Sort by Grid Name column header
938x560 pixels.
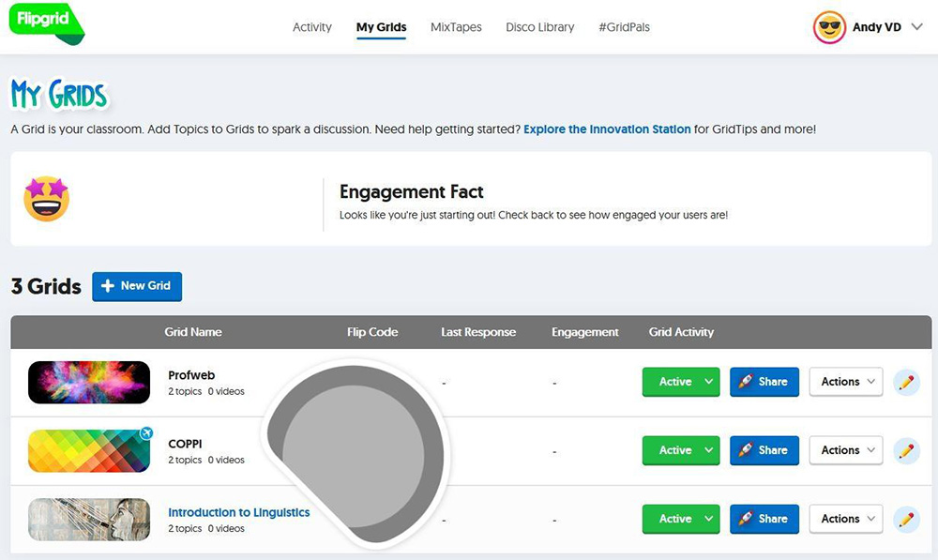coord(193,332)
